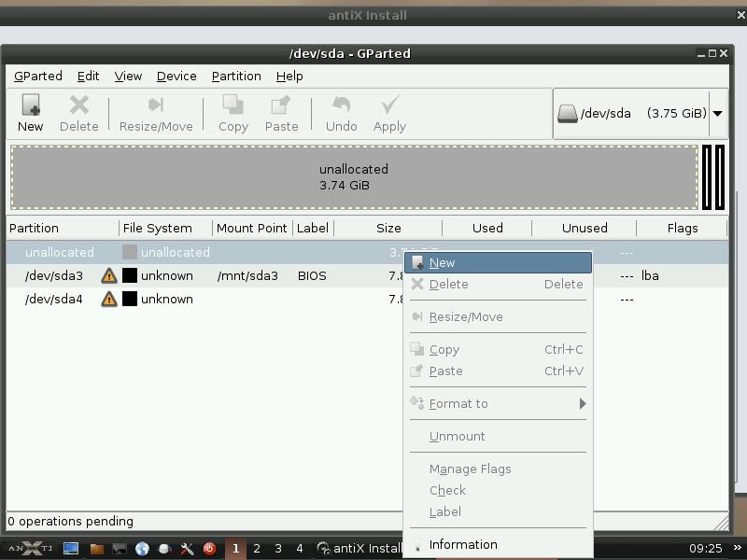
Task: Click the warning icon beside /dev/sda4
Action: (109, 299)
